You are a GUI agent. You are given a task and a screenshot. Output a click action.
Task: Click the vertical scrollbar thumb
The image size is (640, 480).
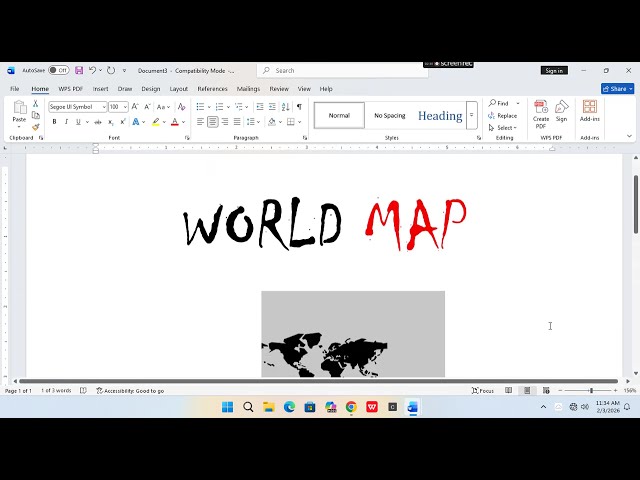tap(636, 204)
